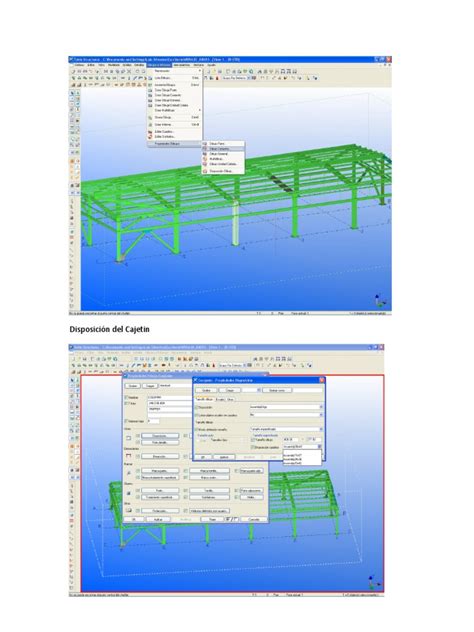Click the Otros section icon beside Protección

[x=129, y=510]
